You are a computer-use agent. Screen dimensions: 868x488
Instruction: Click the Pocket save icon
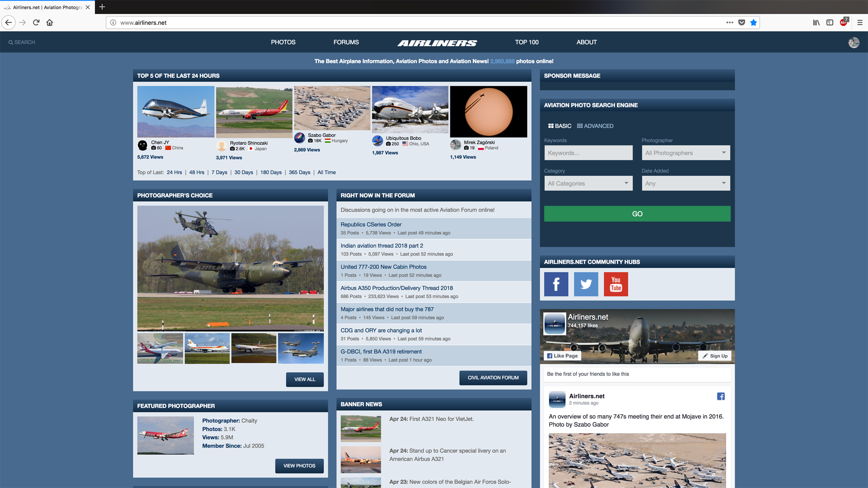[x=741, y=23]
